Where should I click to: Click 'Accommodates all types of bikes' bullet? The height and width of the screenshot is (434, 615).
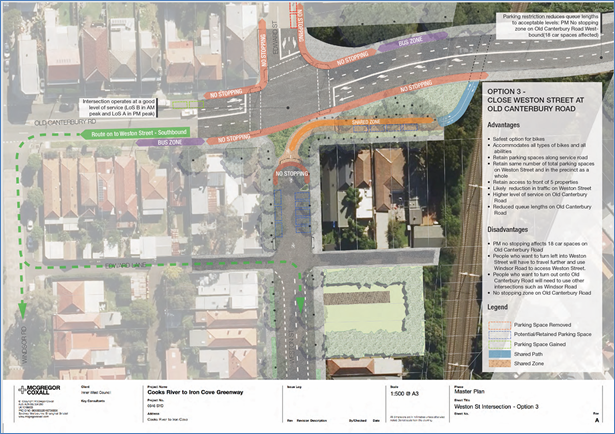tap(537, 148)
